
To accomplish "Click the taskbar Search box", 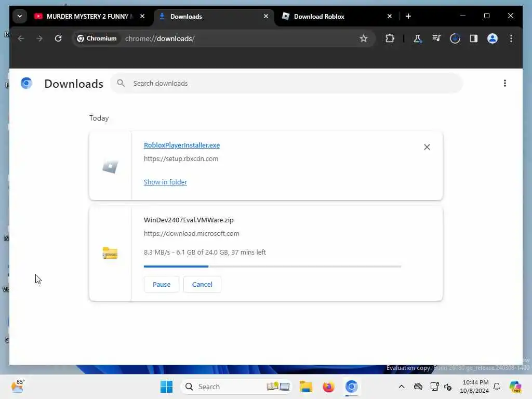I will click(236, 387).
